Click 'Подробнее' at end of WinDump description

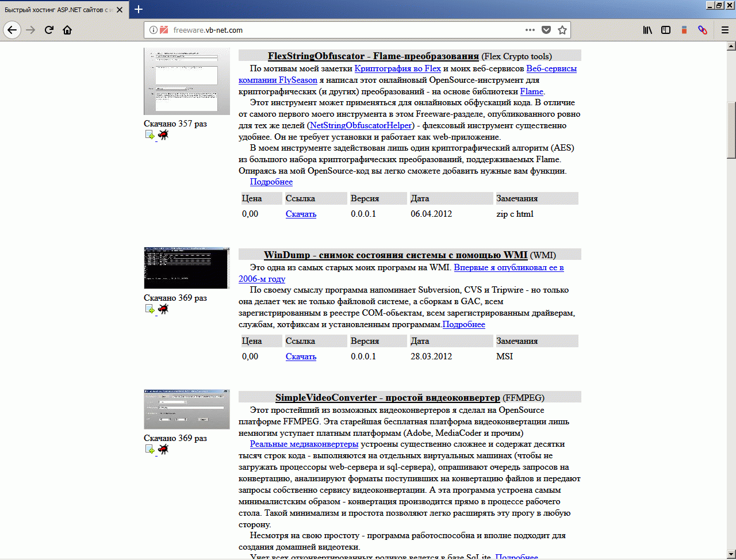pos(463,324)
